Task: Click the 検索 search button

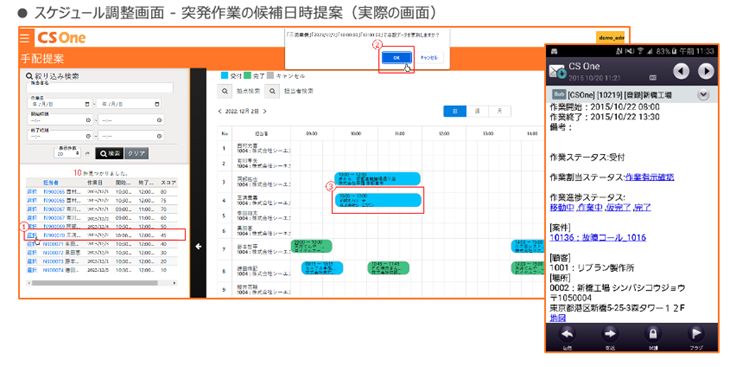Action: (x=109, y=153)
